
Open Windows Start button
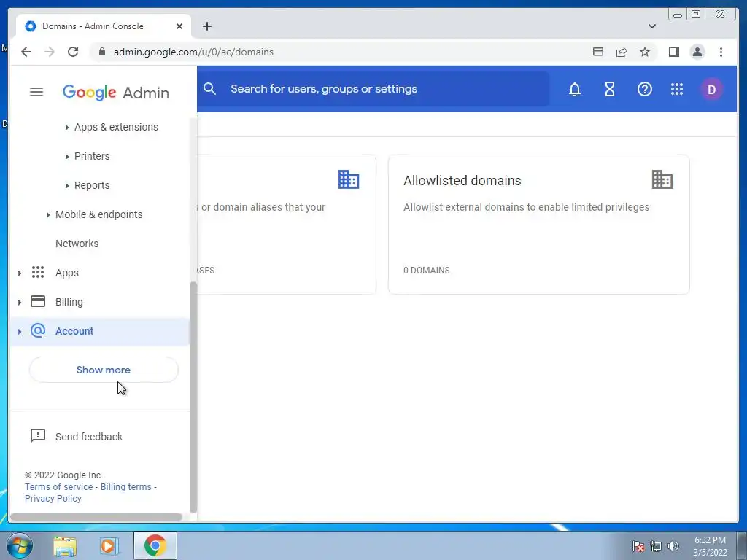click(x=20, y=545)
